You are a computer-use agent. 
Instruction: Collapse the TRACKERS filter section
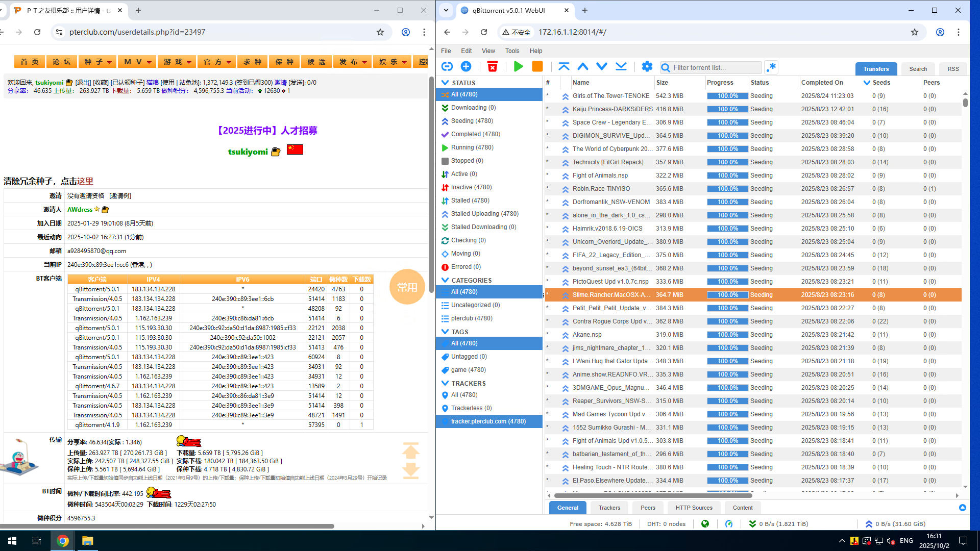pyautogui.click(x=445, y=383)
